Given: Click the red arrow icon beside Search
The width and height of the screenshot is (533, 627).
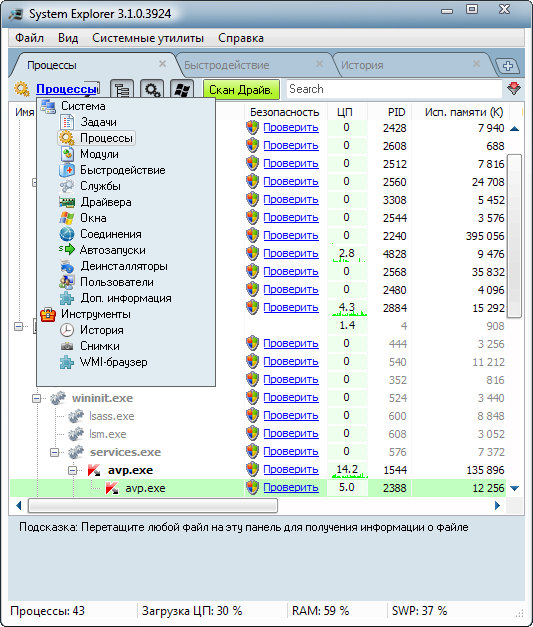Looking at the screenshot, I should pos(514,88).
